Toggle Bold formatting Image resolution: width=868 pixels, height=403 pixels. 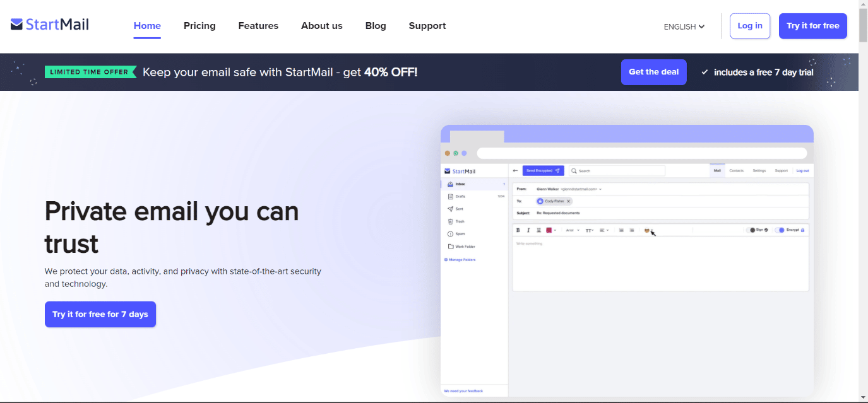[518, 230]
